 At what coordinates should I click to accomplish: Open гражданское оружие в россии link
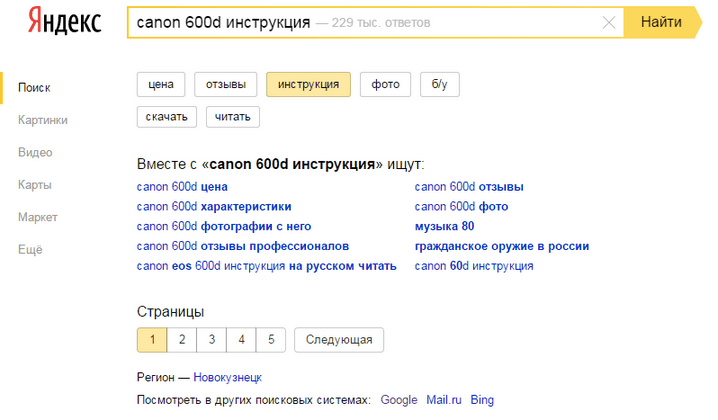coord(502,246)
